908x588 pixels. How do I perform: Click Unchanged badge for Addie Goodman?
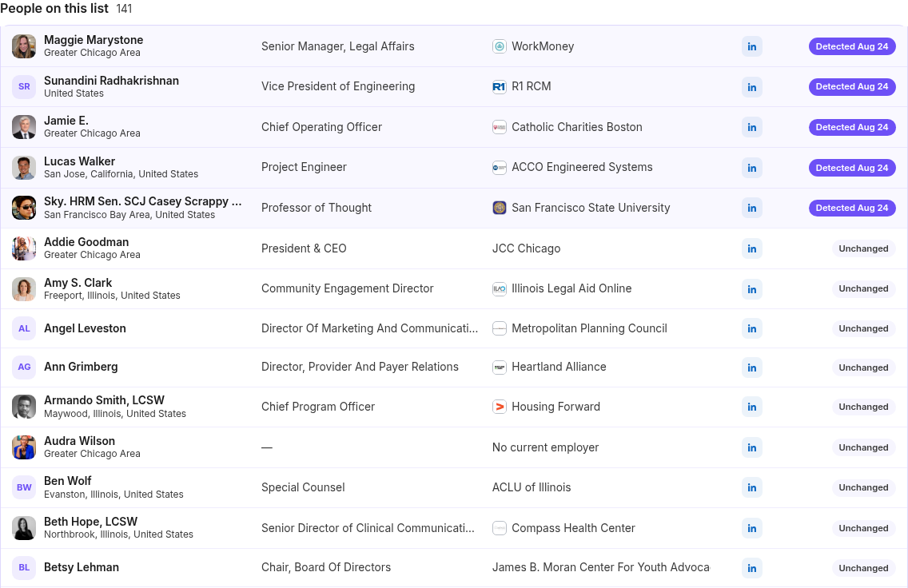point(863,248)
